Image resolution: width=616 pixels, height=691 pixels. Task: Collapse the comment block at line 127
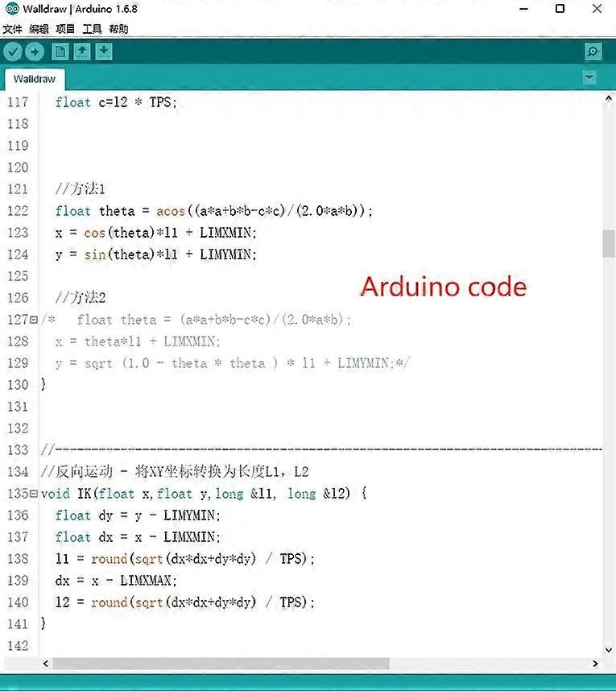[33, 320]
